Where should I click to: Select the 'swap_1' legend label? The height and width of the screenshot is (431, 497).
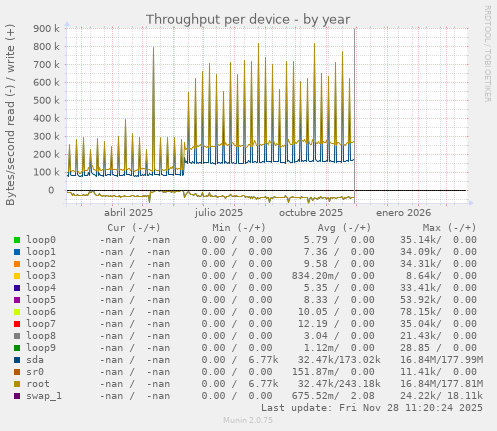point(44,396)
